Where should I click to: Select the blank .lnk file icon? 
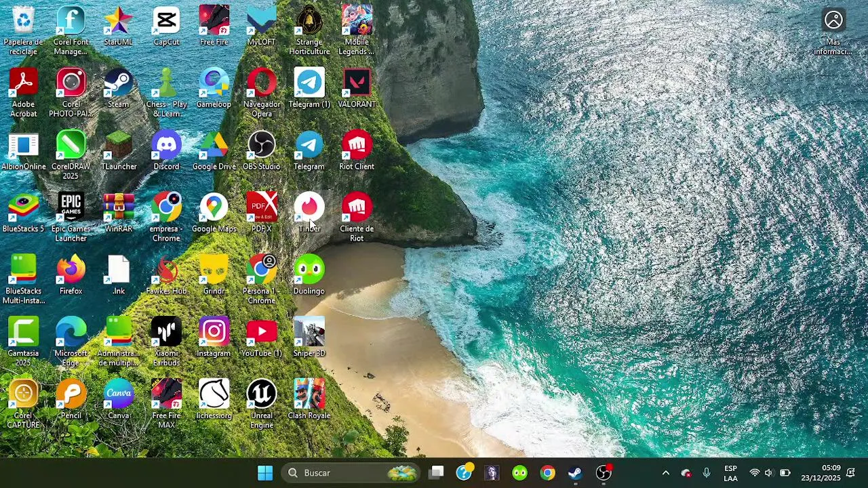tap(119, 276)
